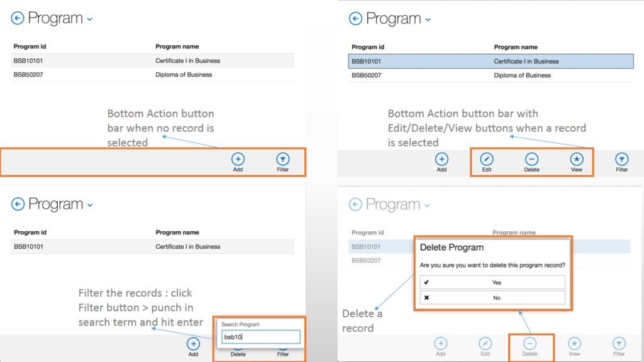
Task: Click Add icon beside the Search Program popup
Action: click(x=193, y=344)
